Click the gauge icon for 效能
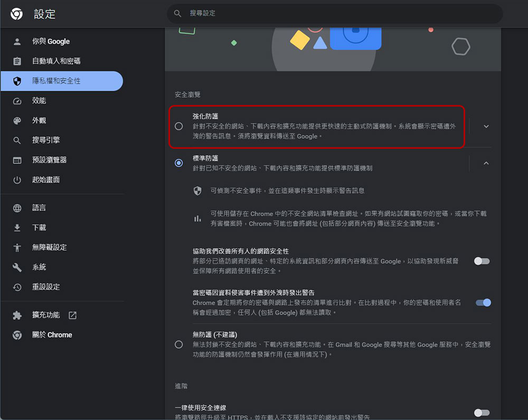The width and height of the screenshot is (528, 420). (17, 101)
